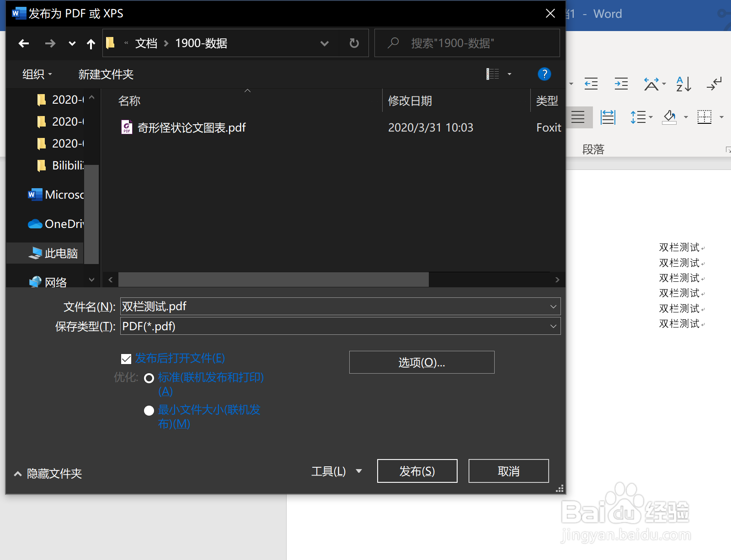Change the file list view layout
The image size is (731, 560).
click(x=493, y=74)
